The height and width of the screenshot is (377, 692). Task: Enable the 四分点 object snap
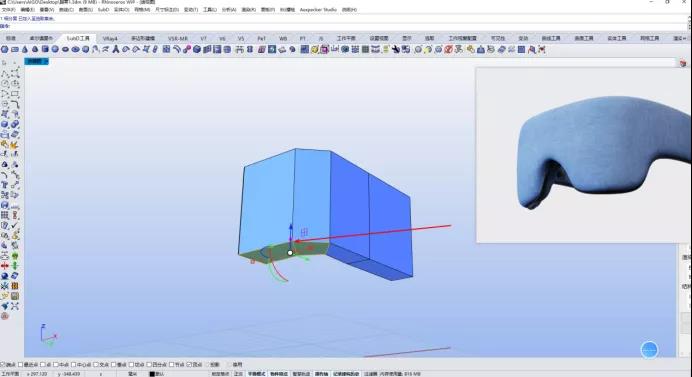(x=149, y=365)
